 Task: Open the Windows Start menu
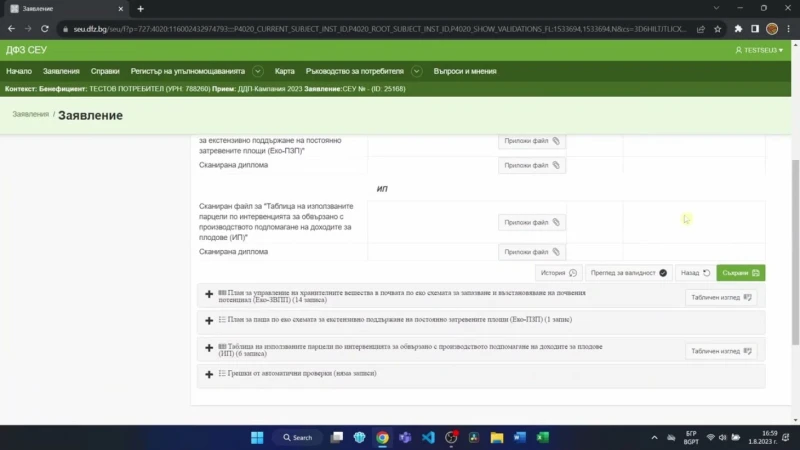tap(257, 437)
